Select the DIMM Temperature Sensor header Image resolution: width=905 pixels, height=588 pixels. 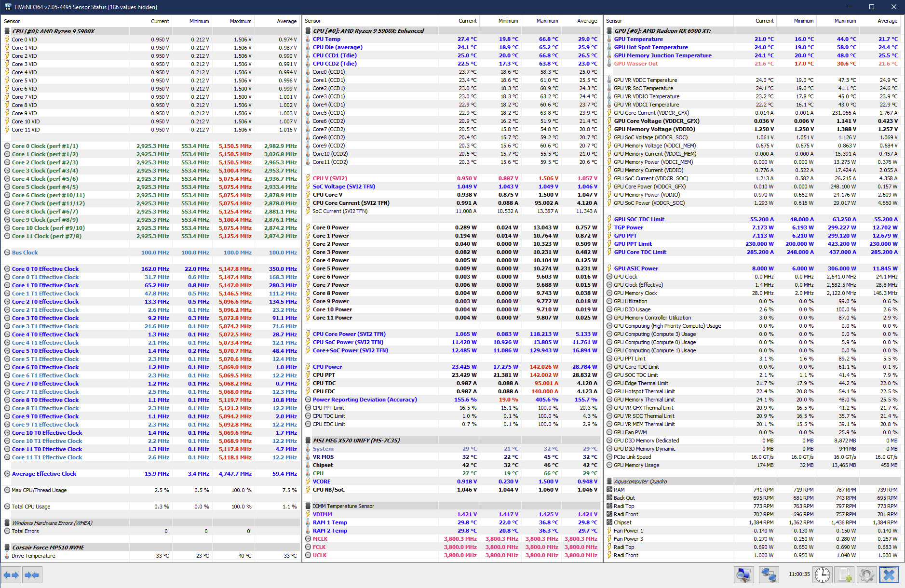click(452, 506)
